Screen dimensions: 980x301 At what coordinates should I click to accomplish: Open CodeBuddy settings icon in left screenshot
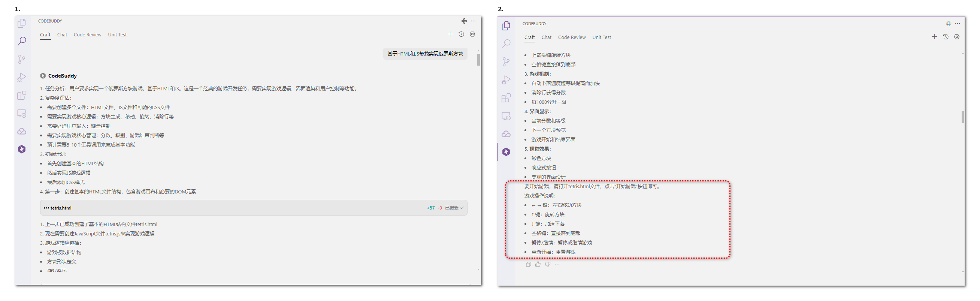(x=472, y=34)
